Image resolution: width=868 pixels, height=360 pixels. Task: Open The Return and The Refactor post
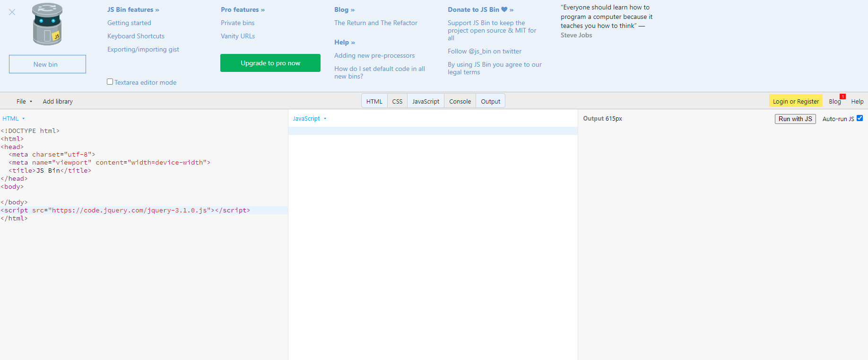[376, 23]
